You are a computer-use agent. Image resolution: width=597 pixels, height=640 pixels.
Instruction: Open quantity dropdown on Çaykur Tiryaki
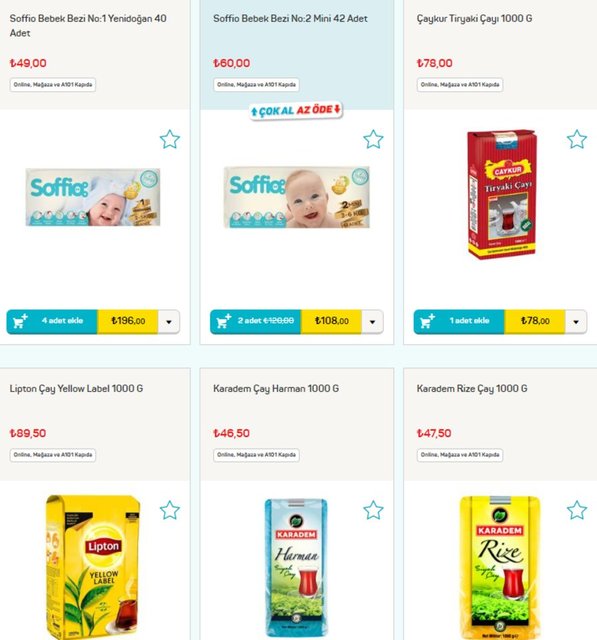click(x=576, y=322)
